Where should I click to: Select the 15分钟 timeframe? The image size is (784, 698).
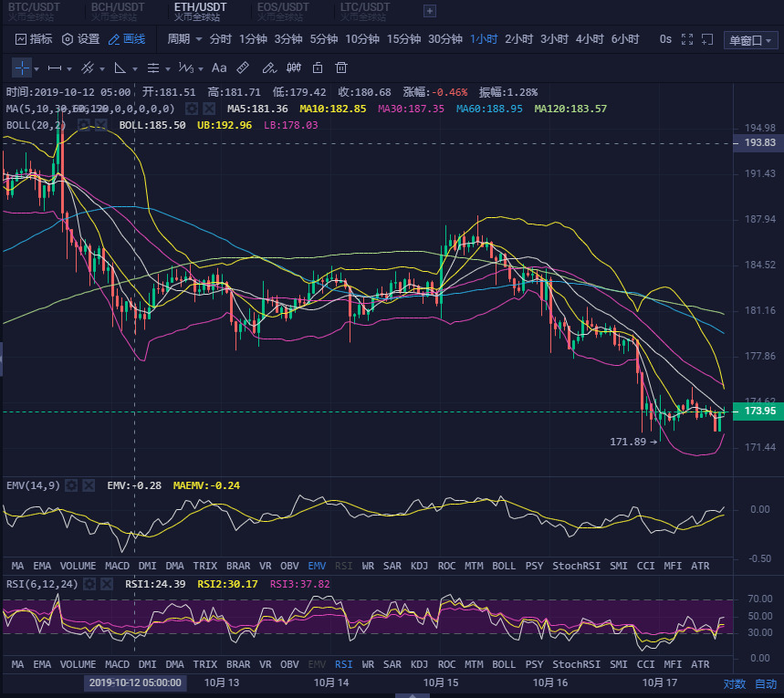point(403,39)
